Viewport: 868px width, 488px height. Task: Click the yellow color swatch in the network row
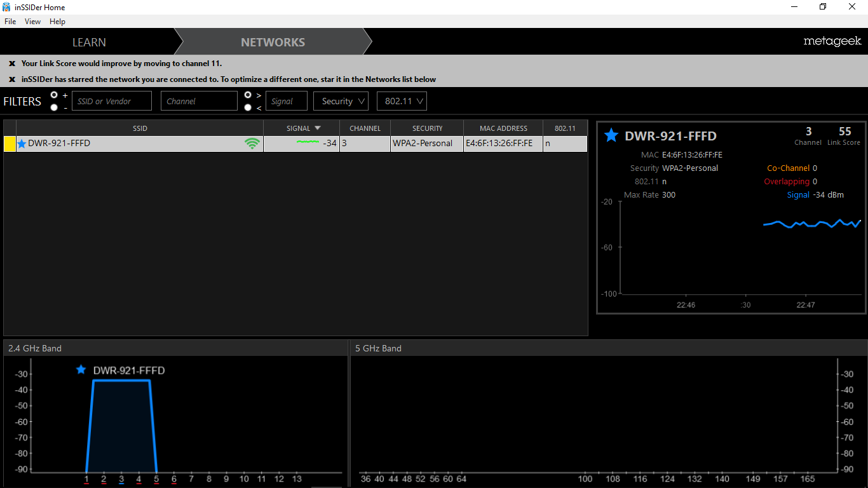click(10, 144)
